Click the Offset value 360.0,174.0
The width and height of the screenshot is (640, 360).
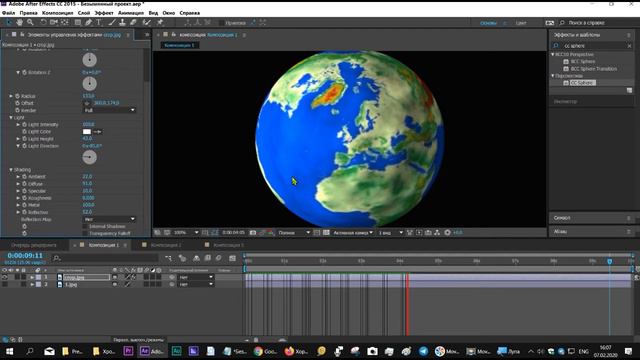[107, 103]
